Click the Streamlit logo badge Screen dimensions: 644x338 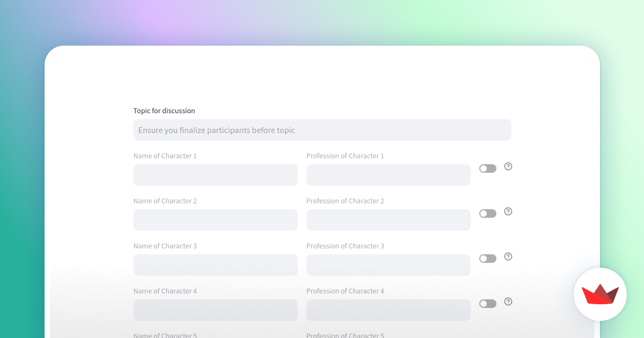(x=600, y=294)
